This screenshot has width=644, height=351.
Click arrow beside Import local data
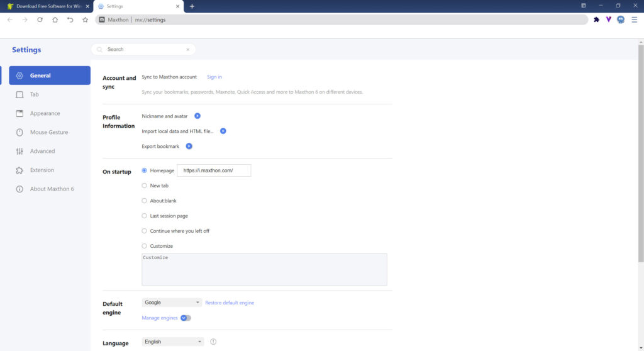click(223, 131)
